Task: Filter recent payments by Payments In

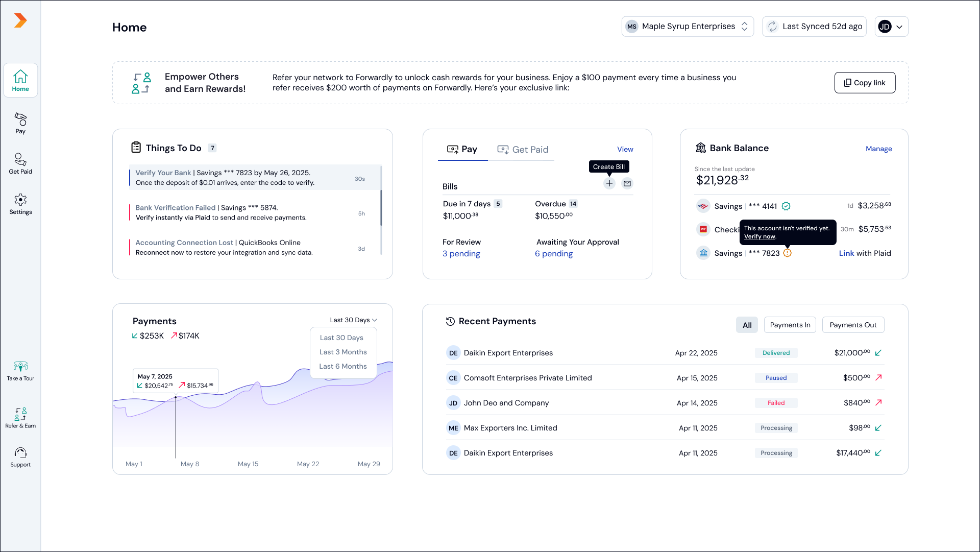Action: pyautogui.click(x=790, y=325)
